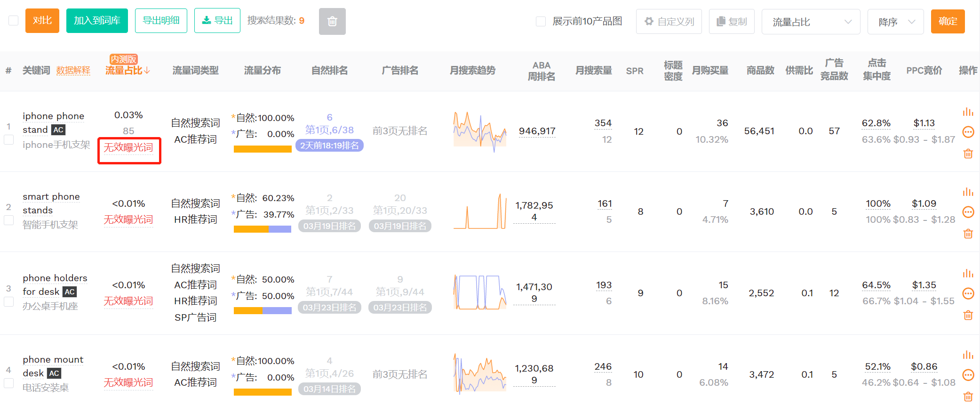Click the smart phone stands traffic distribution bar
980x414 pixels.
click(x=263, y=229)
